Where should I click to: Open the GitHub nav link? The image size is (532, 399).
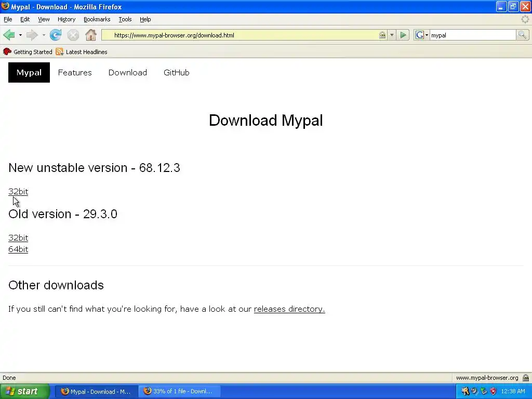(177, 72)
